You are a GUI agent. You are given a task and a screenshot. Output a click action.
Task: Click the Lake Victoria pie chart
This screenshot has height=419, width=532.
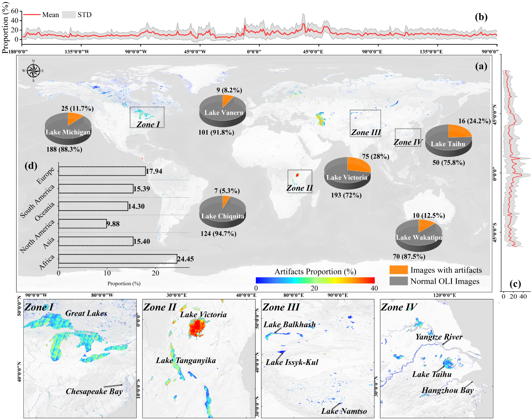tap(347, 173)
